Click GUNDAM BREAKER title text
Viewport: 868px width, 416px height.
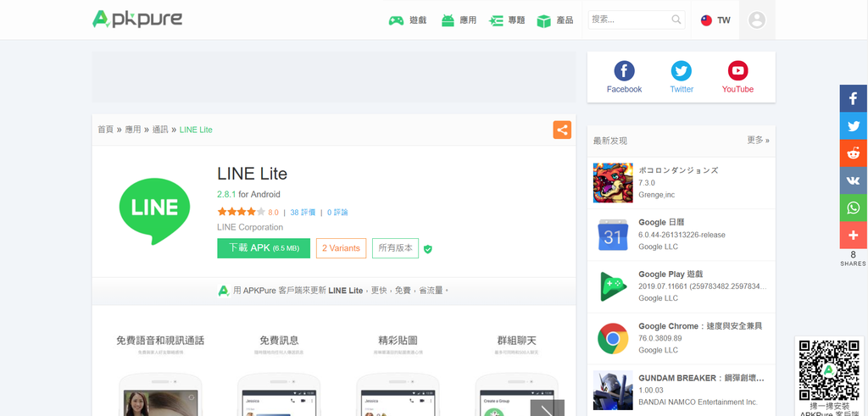[701, 378]
